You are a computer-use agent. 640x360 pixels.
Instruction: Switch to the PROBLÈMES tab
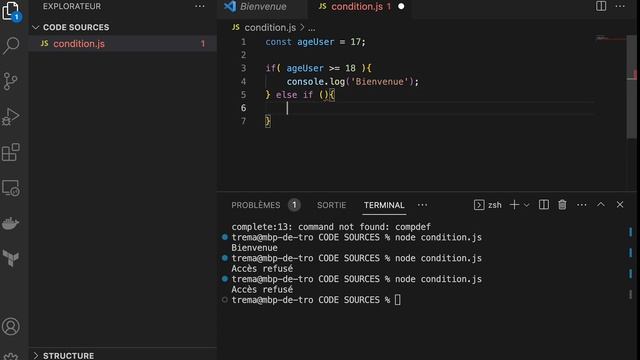pos(256,205)
